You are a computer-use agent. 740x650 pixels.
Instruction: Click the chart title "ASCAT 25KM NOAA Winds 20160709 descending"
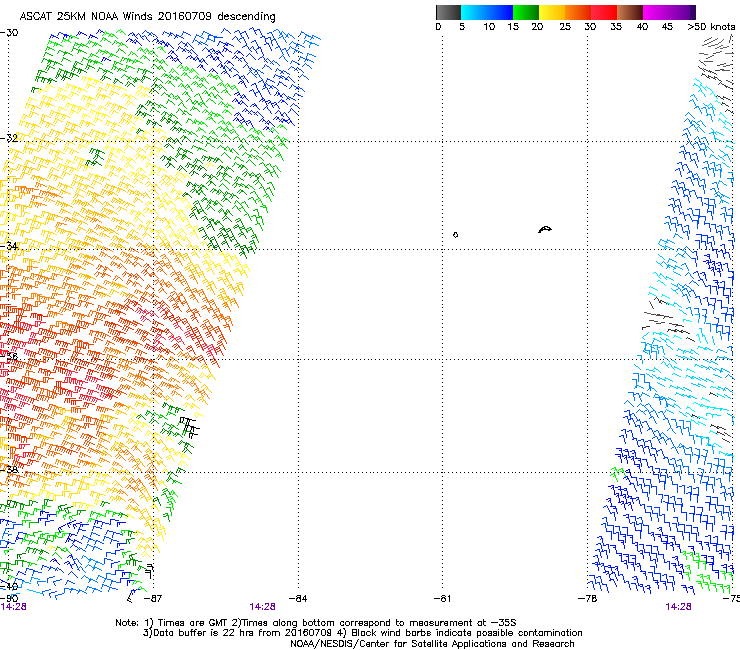pos(147,16)
